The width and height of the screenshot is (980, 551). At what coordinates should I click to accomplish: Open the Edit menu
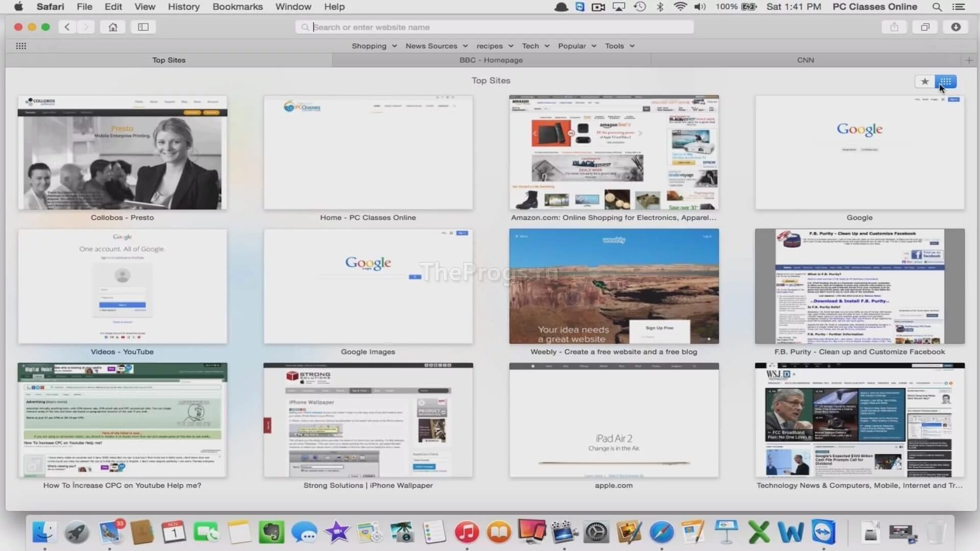113,7
